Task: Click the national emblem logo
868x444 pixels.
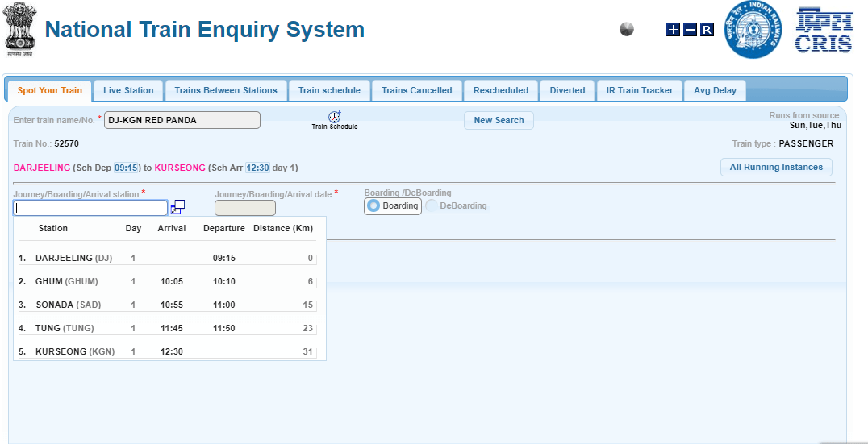Action: point(20,29)
